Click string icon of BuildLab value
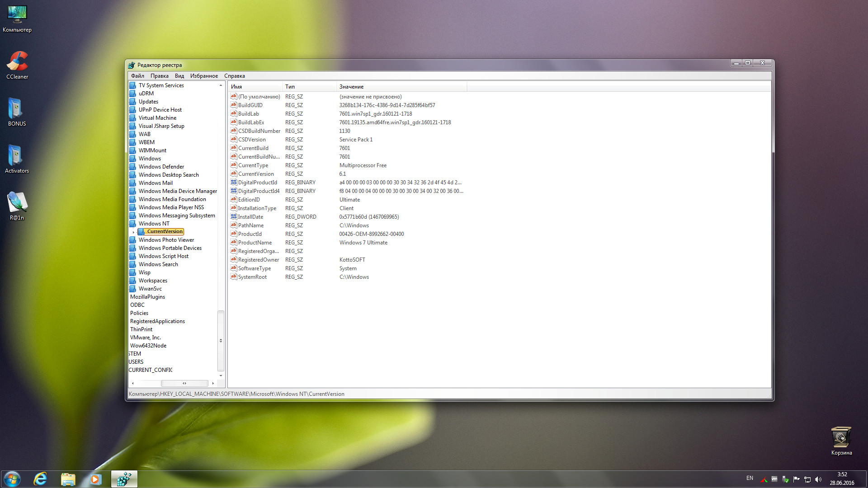 (x=234, y=113)
